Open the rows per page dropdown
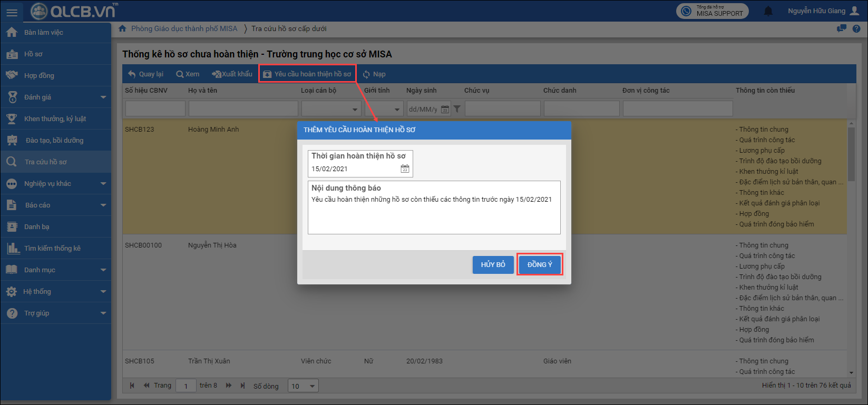868x405 pixels. [304, 386]
